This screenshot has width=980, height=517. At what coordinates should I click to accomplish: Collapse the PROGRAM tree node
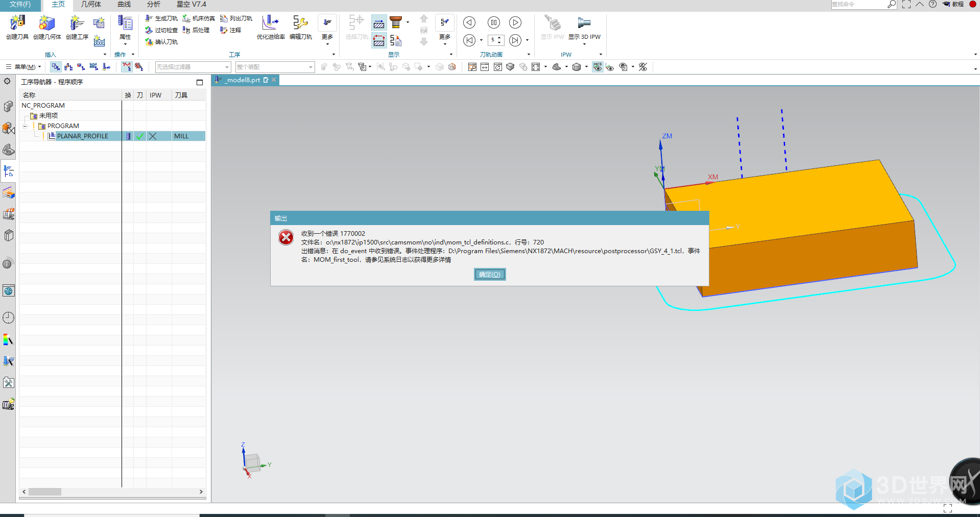coord(25,126)
